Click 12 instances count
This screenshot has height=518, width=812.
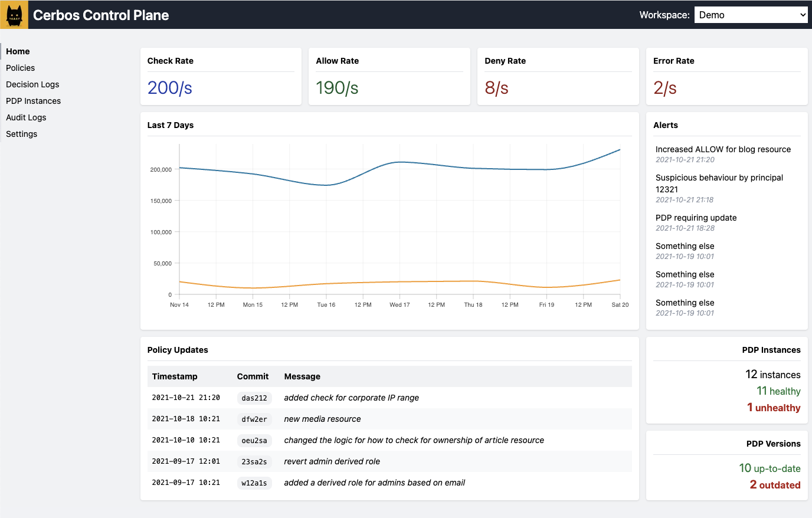click(x=772, y=375)
